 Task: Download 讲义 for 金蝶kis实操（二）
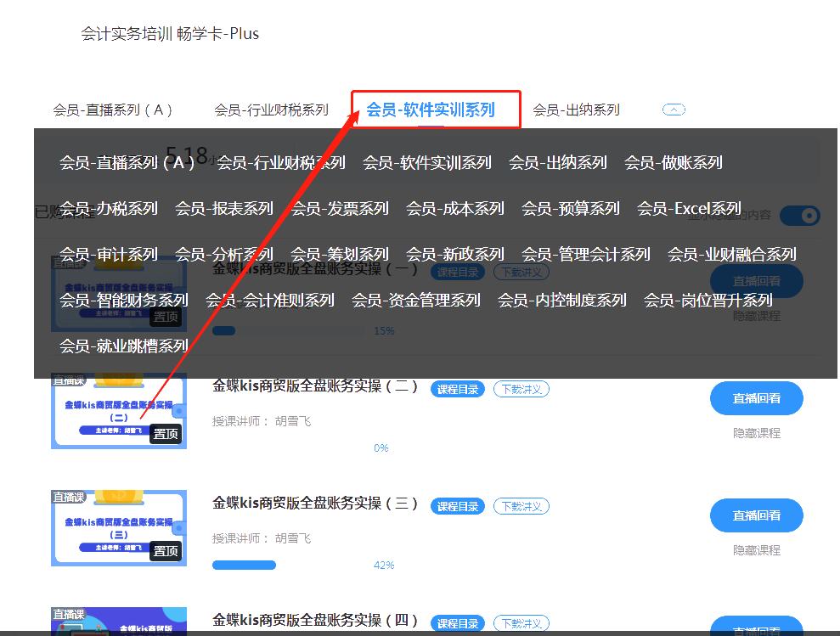point(521,390)
